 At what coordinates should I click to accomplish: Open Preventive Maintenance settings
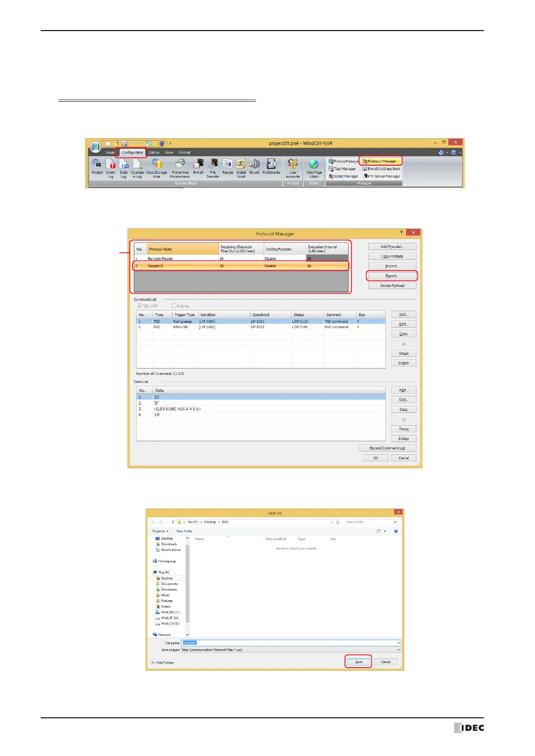[180, 168]
